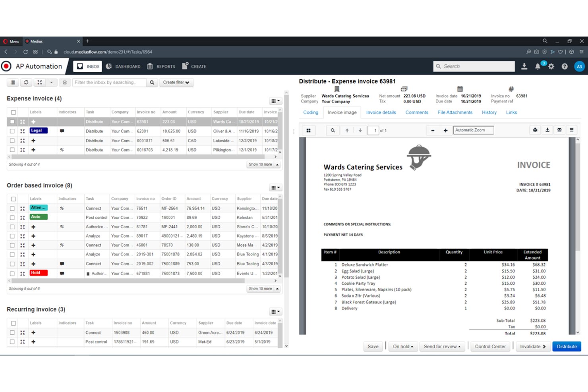Open the File Attachments tab
The height and width of the screenshot is (392, 588).
click(x=455, y=112)
